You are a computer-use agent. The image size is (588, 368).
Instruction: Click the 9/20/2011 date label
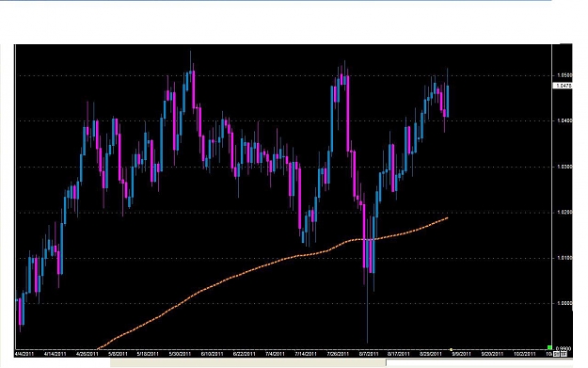pyautogui.click(x=492, y=354)
